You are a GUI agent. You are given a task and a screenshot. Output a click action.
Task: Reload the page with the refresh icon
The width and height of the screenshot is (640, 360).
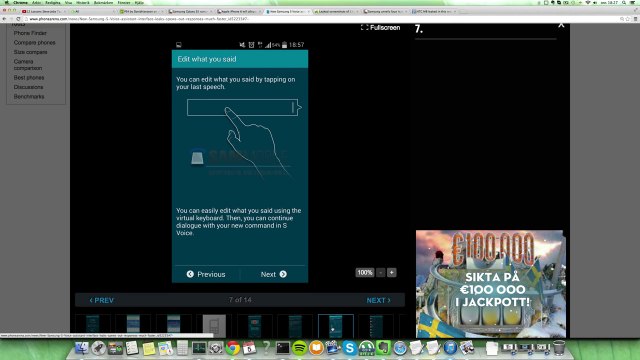point(18,19)
